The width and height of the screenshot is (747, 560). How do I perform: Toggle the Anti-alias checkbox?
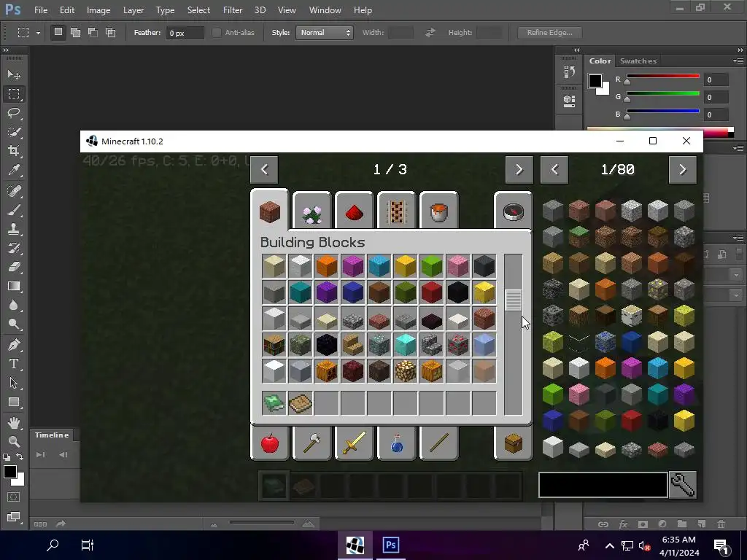[x=217, y=32]
